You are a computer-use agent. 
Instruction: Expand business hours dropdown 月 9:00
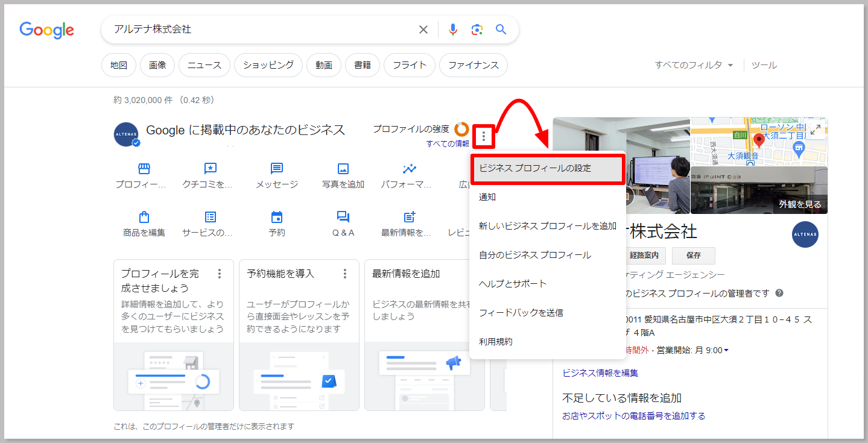tap(726, 350)
